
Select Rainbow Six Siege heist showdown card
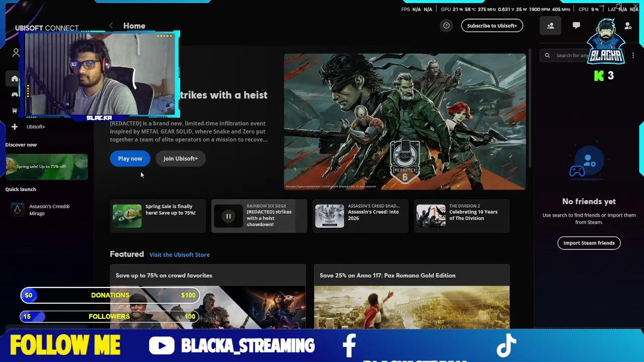(x=259, y=216)
